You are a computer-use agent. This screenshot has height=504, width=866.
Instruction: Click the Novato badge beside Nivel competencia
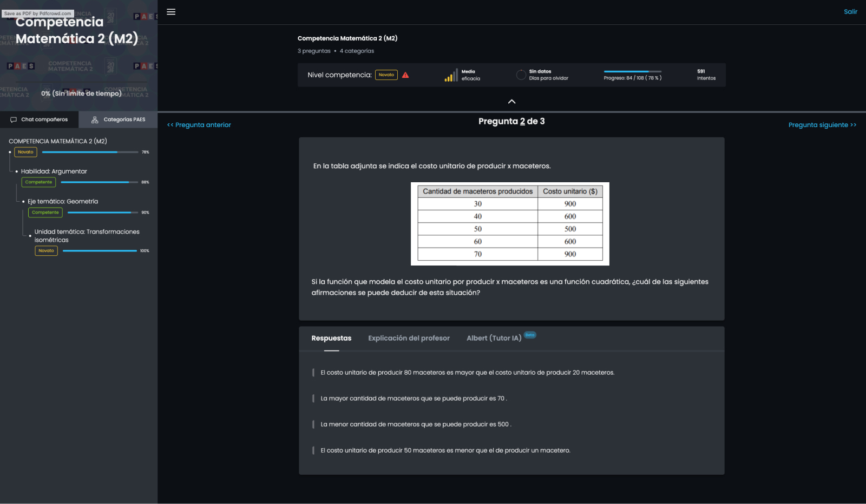(386, 75)
